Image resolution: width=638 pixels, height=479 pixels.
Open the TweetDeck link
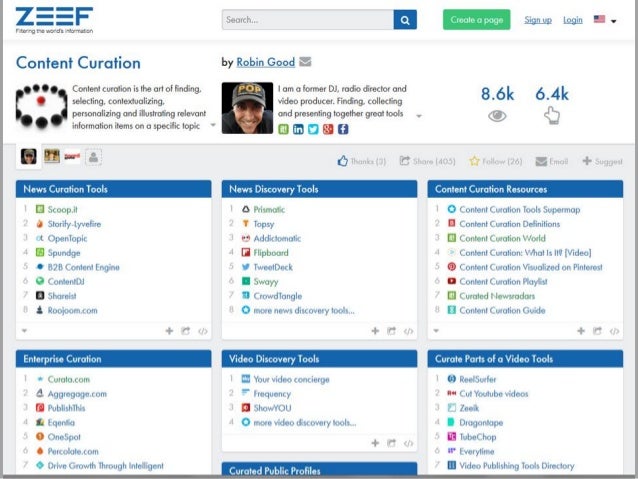pos(273,267)
